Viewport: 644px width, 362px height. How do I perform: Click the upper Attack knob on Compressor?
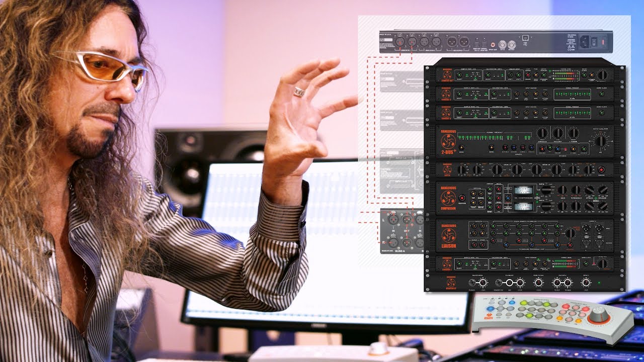click(589, 190)
